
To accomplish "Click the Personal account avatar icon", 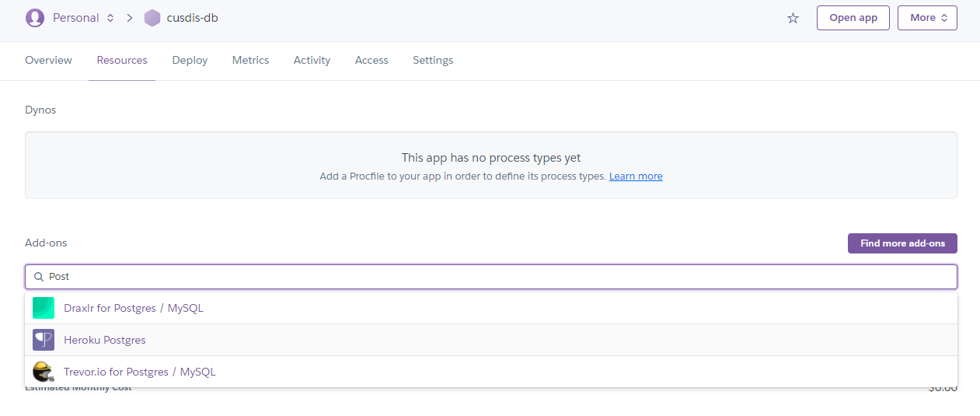I will [35, 18].
